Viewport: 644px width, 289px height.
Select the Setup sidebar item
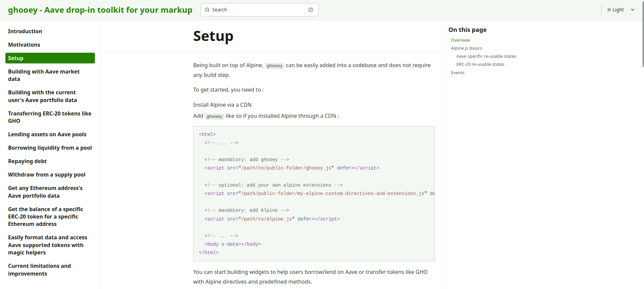click(x=50, y=58)
